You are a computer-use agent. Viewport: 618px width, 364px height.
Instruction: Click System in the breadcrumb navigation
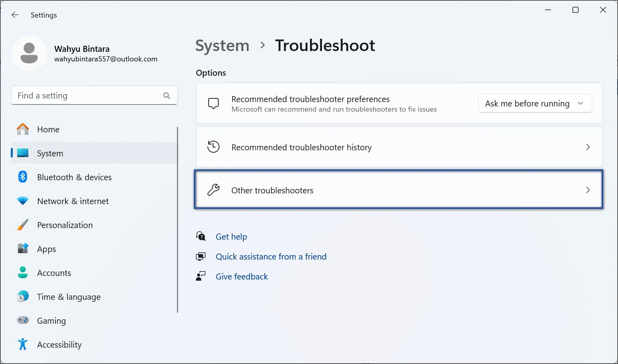[222, 45]
